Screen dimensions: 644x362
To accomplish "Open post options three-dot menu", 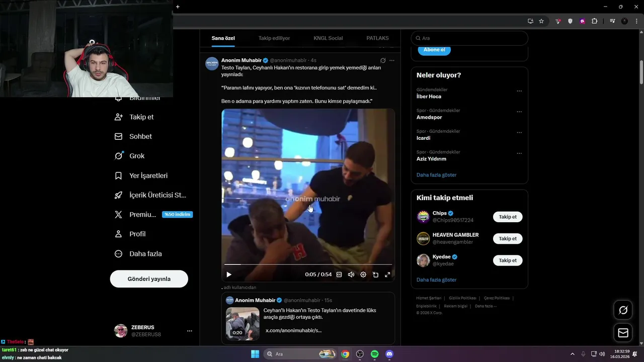I will point(392,60).
